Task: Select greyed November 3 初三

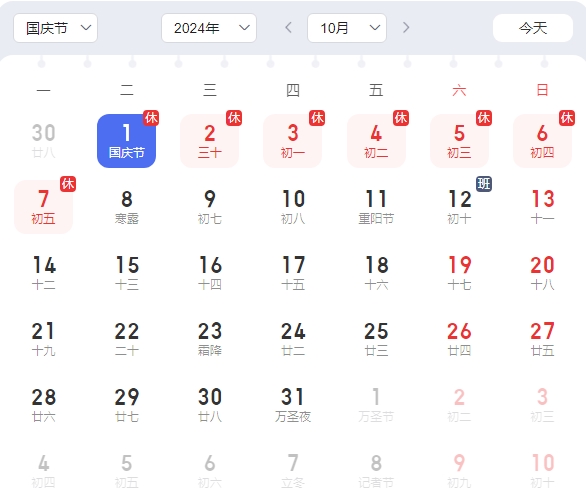Action: 542,405
